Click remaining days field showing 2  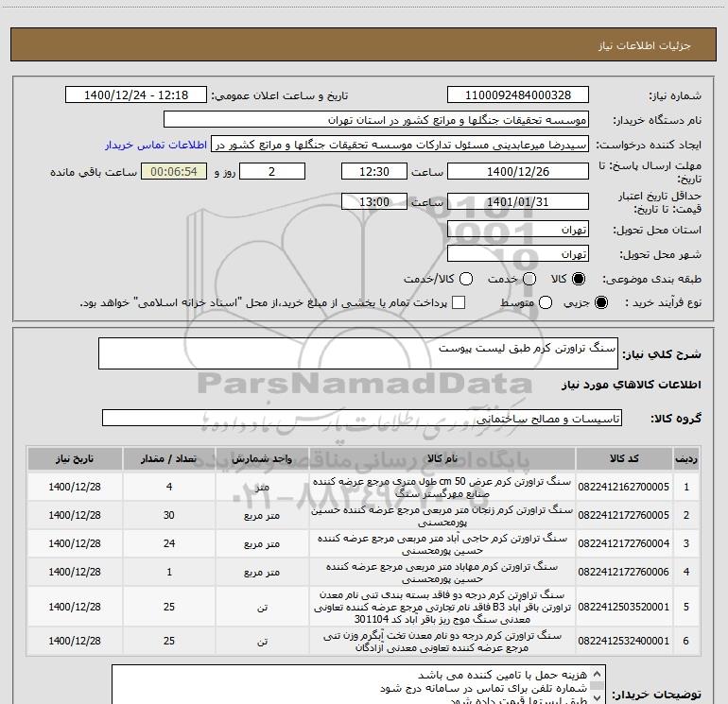tap(272, 172)
